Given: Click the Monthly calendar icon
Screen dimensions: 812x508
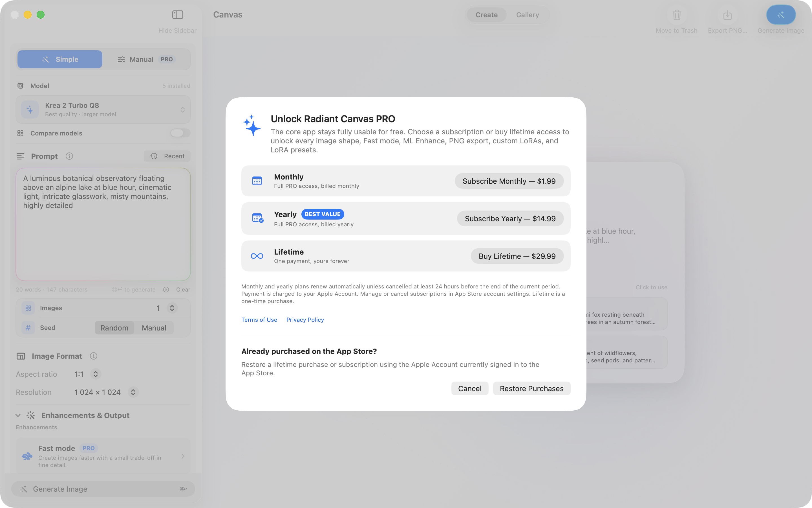Looking at the screenshot, I should point(257,181).
